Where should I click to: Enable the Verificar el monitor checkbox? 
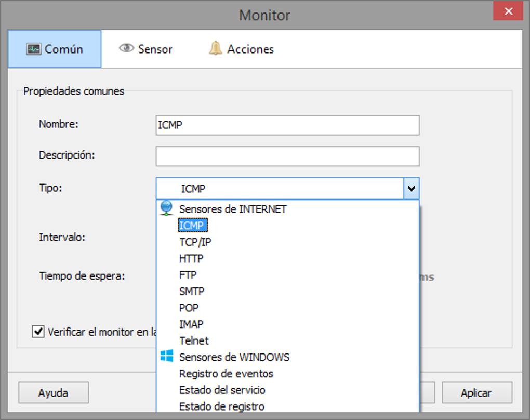37,332
